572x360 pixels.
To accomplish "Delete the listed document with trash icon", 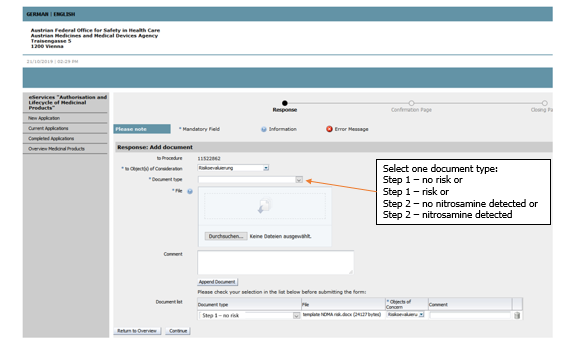I will (517, 316).
